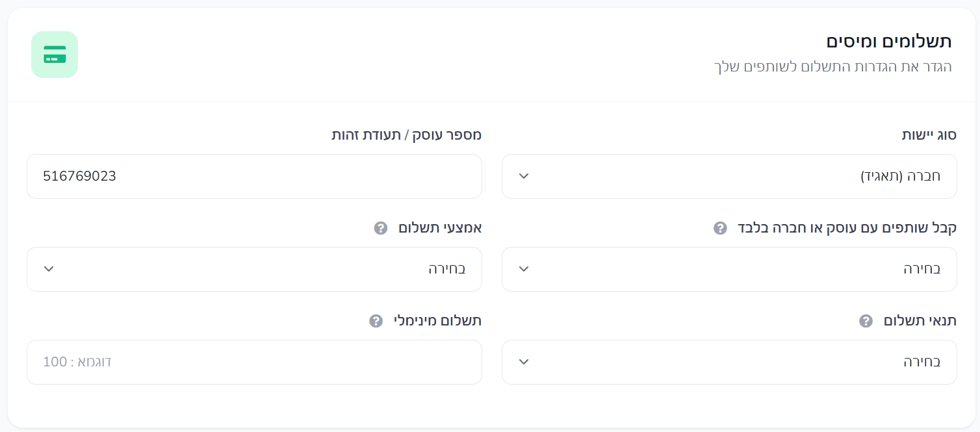Focus the 'תשלום מינימלי' input field

tap(254, 362)
